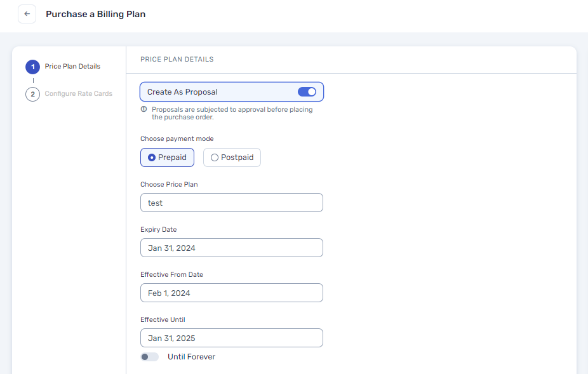Click the step 2 circle indicator
Viewport: 588px width, 374px height.
point(32,94)
